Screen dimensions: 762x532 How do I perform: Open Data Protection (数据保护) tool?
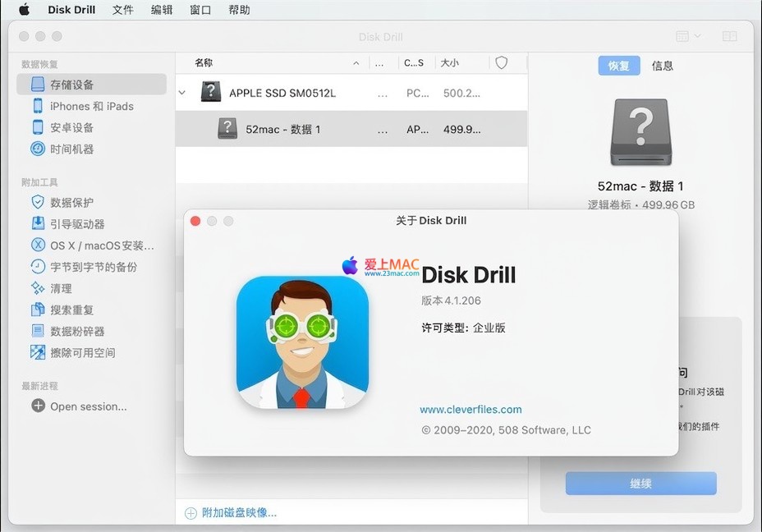coord(71,202)
